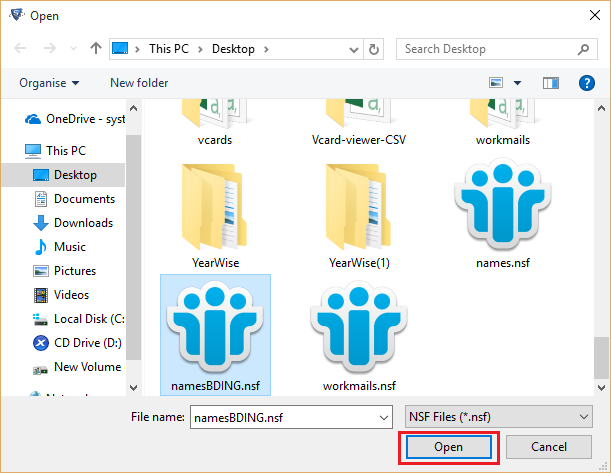Expand the address bar history dropdown
This screenshot has height=473, width=611.
[x=354, y=49]
